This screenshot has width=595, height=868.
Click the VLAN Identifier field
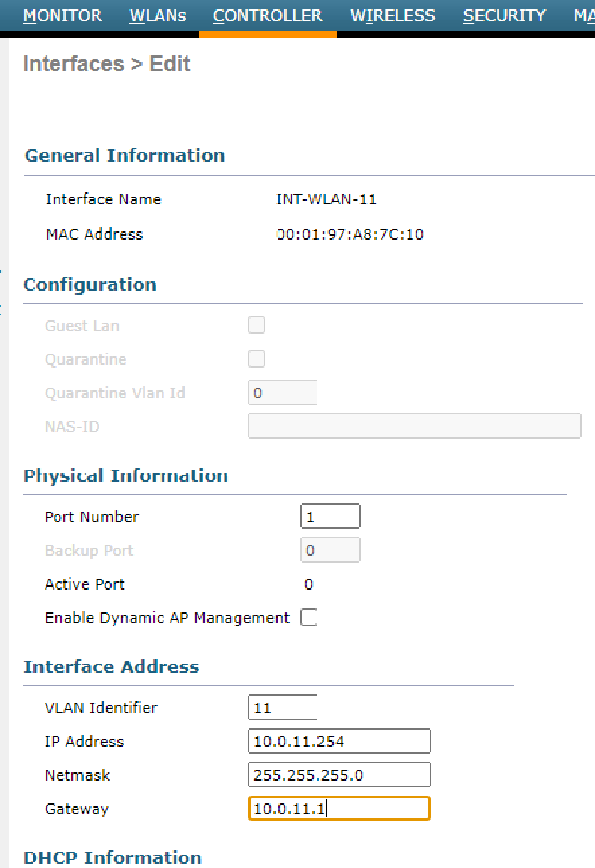pos(282,707)
